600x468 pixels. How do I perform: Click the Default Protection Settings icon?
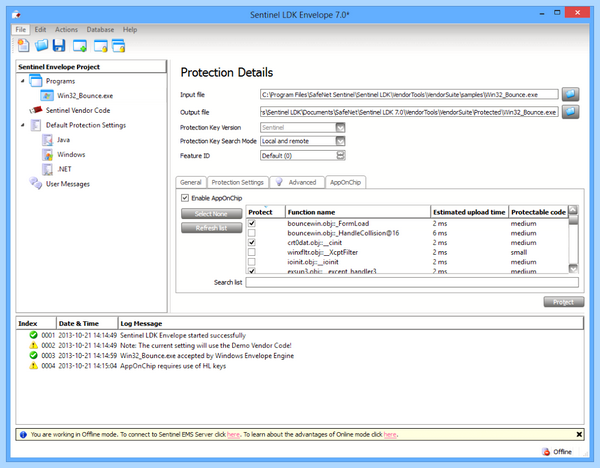(36, 125)
